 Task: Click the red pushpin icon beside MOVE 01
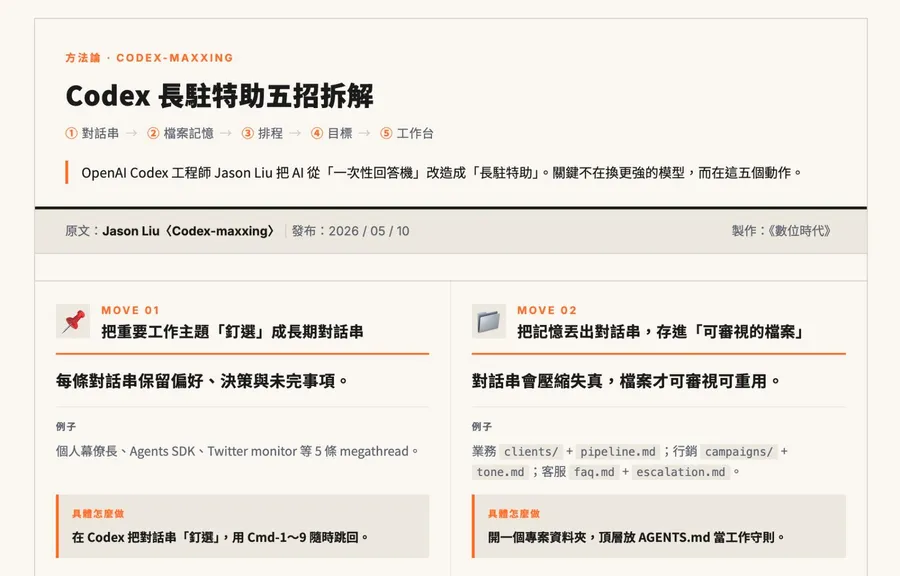click(73, 321)
